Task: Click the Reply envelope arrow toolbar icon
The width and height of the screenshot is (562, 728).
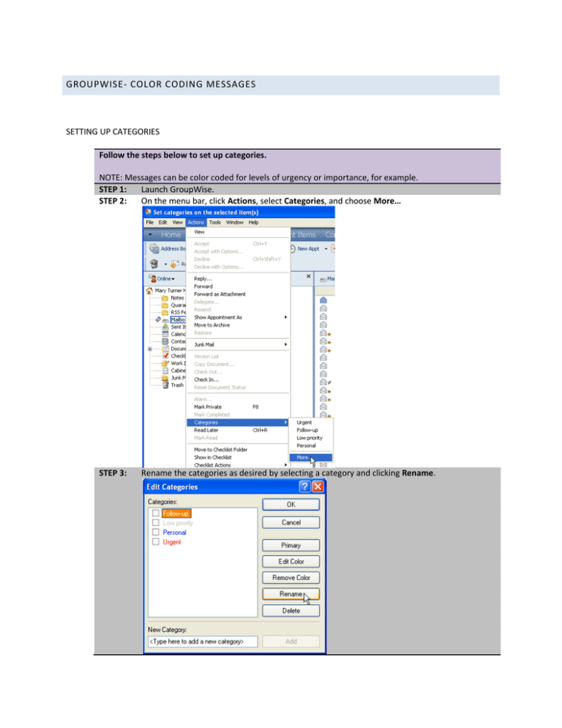Action: [175, 264]
